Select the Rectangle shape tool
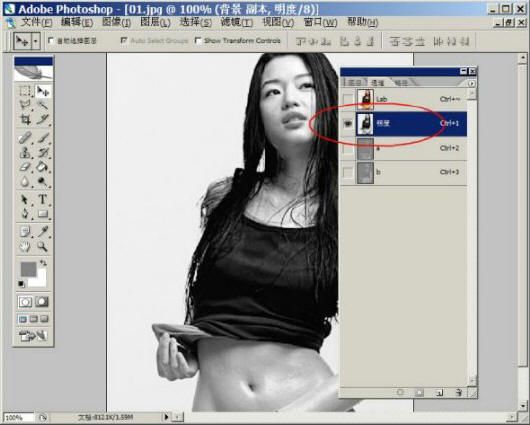Image resolution: width=530 pixels, height=425 pixels. click(43, 213)
